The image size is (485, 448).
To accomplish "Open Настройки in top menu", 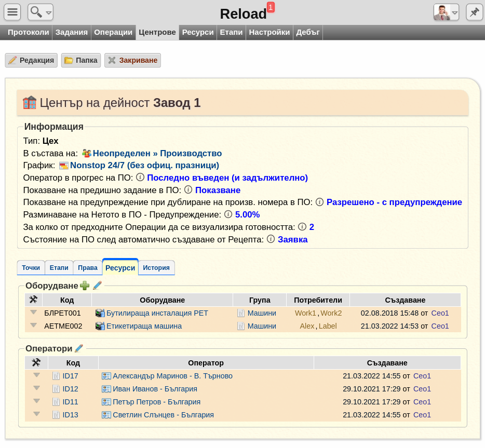I will 269,32.
